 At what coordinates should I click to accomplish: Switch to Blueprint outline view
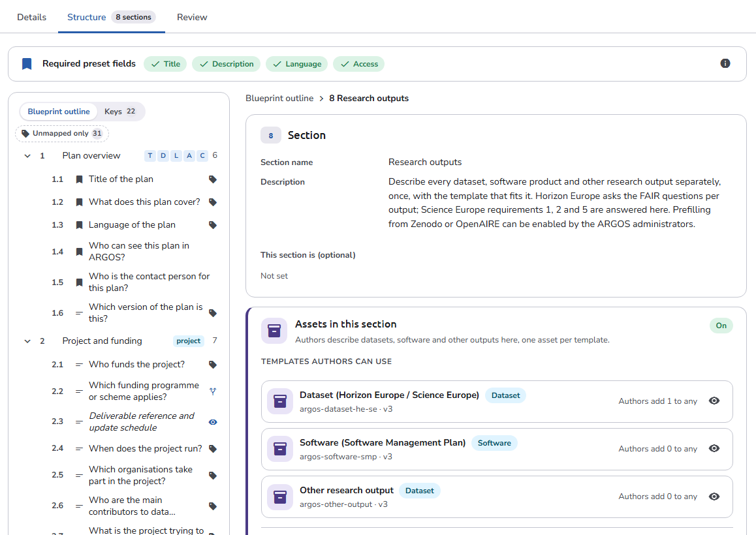click(x=59, y=112)
